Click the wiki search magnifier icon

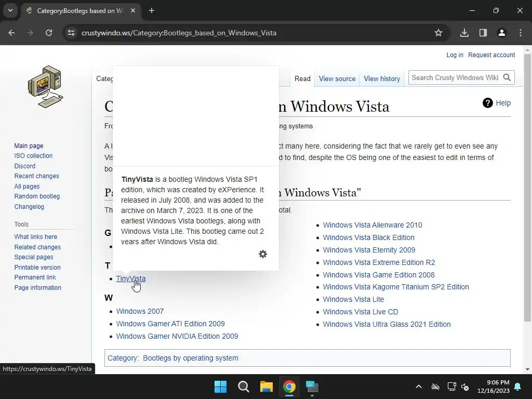tap(507, 78)
